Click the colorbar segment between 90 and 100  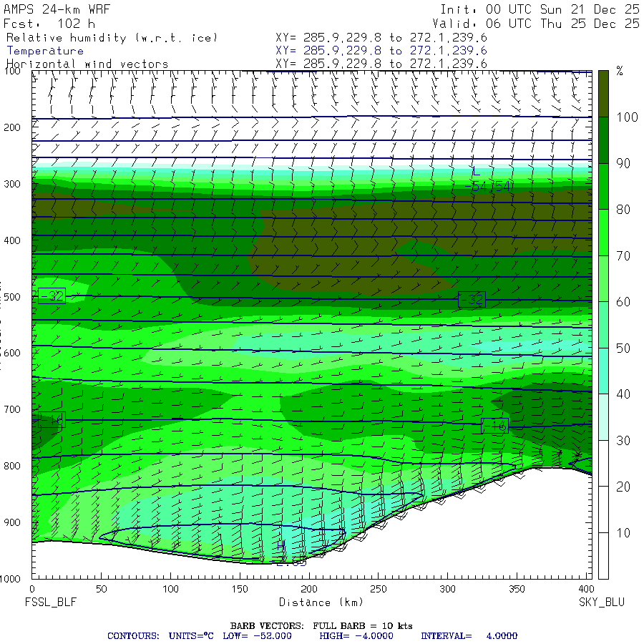[x=603, y=140]
